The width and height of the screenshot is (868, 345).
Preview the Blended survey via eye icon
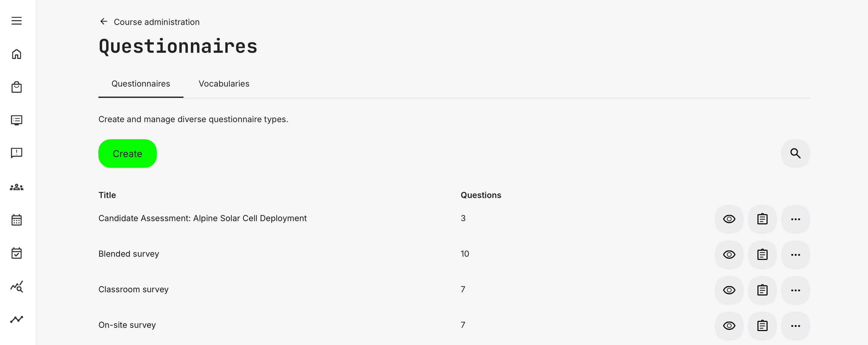click(729, 255)
